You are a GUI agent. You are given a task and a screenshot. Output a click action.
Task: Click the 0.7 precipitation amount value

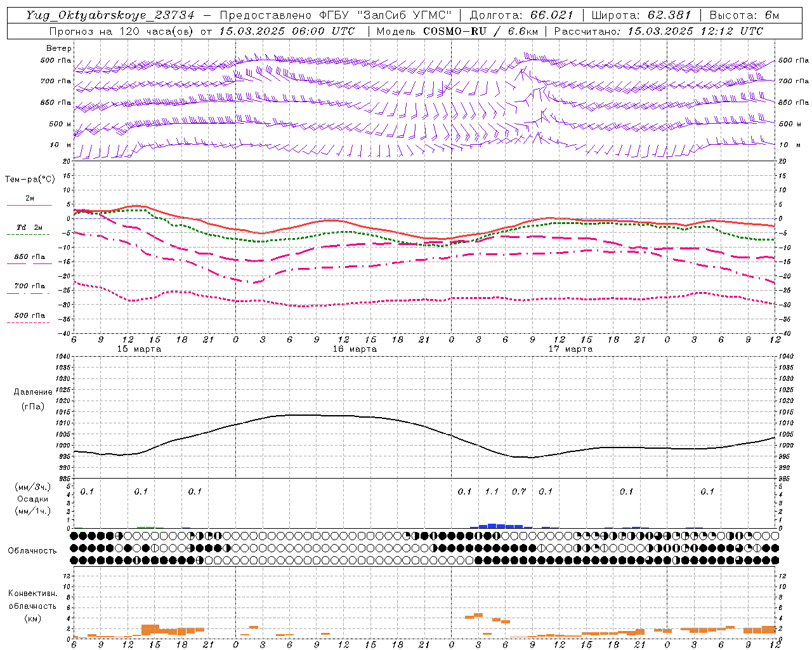[x=519, y=491]
